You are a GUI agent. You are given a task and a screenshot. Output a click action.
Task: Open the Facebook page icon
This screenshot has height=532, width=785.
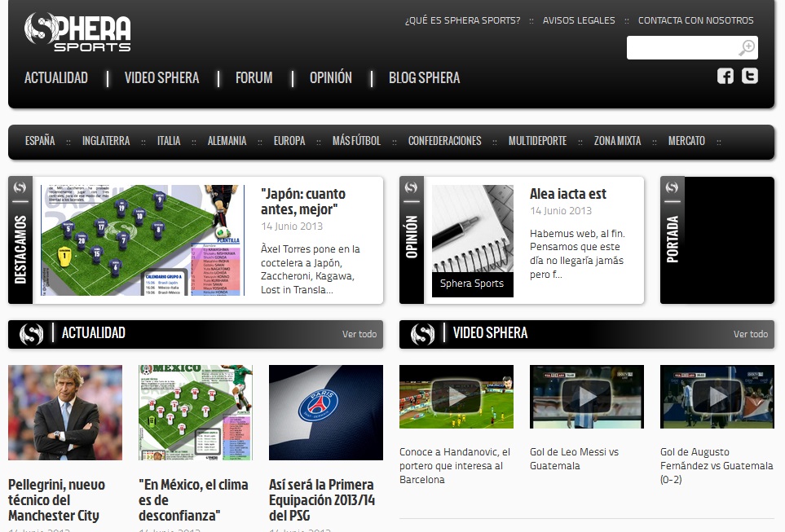click(x=725, y=76)
